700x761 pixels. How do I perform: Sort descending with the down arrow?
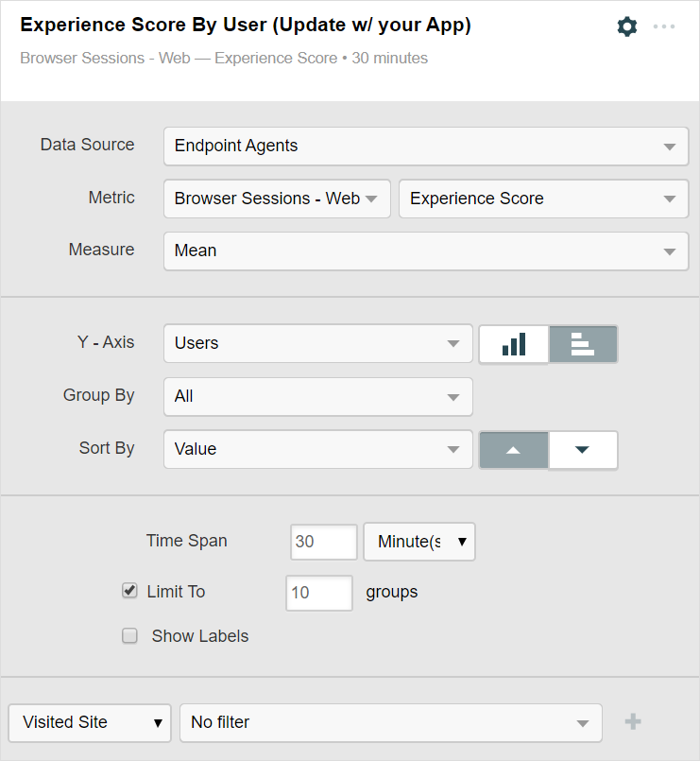pos(583,450)
